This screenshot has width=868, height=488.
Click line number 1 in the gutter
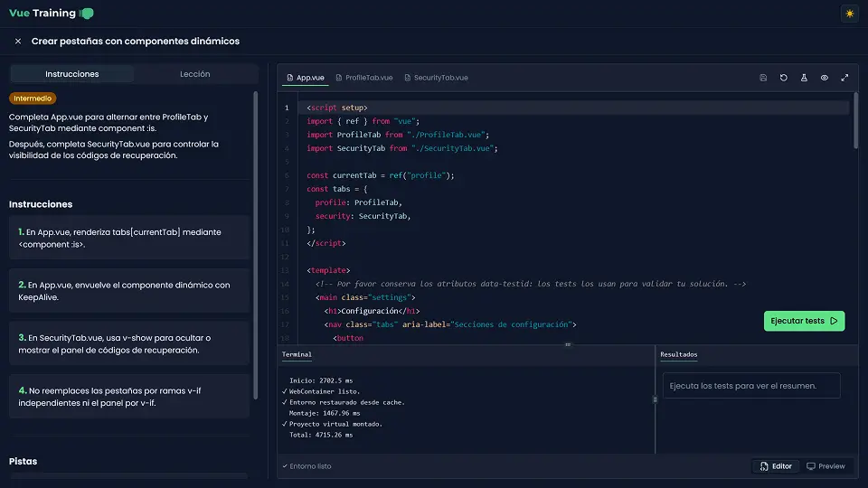[287, 108]
